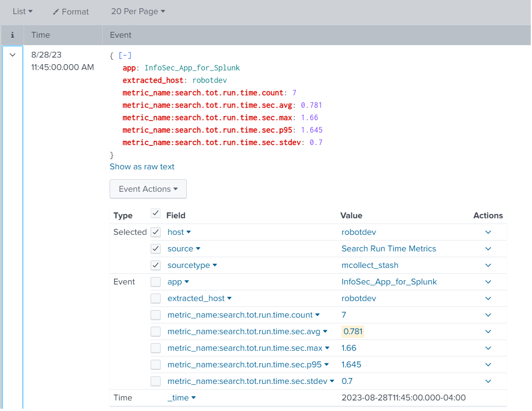Image resolution: width=532 pixels, height=411 pixels.
Task: Collapse JSON with the [-] toggle
Action: 125,56
